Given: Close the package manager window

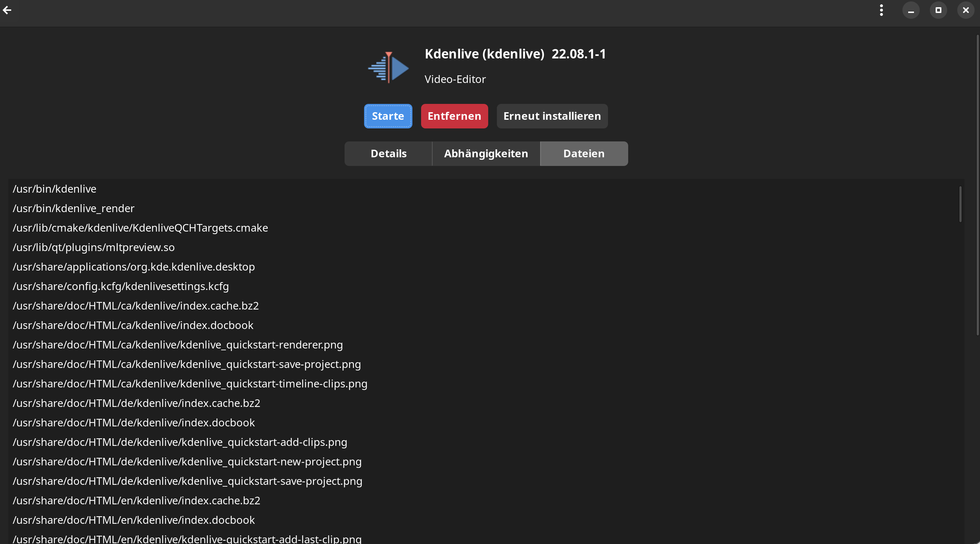Looking at the screenshot, I should coord(966,10).
